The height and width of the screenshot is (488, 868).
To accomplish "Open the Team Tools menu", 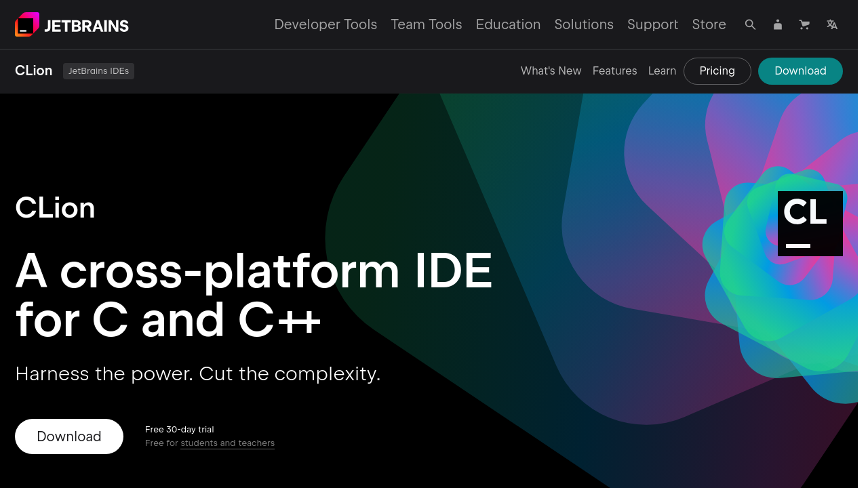I will (426, 24).
